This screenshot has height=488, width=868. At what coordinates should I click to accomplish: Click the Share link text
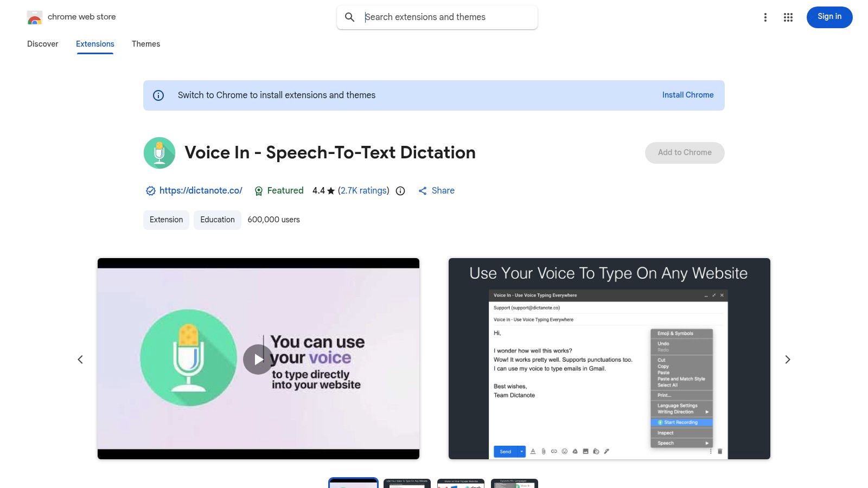coord(443,191)
